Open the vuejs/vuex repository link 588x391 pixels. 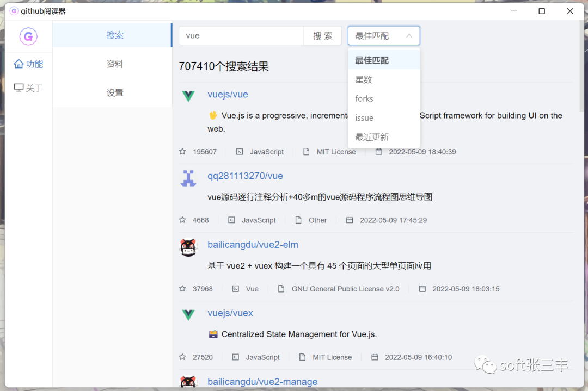pyautogui.click(x=230, y=313)
